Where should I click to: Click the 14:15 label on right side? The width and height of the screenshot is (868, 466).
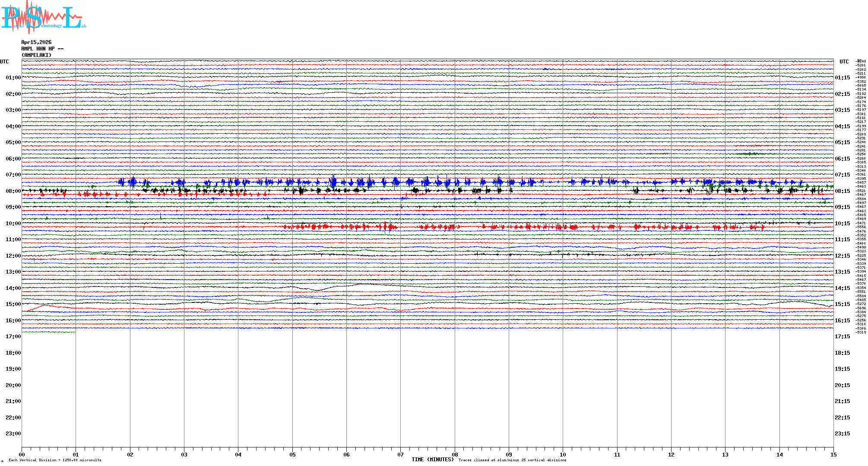point(842,288)
